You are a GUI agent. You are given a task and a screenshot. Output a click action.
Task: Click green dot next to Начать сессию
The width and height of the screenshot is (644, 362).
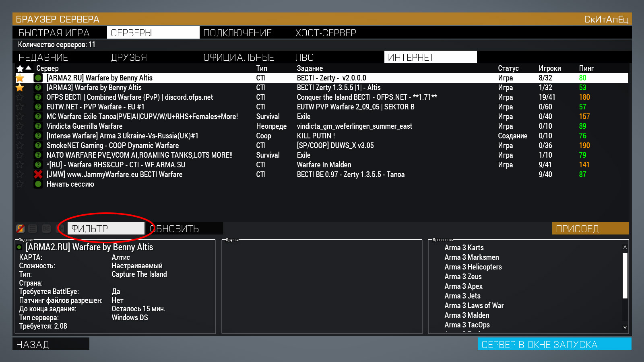click(38, 184)
